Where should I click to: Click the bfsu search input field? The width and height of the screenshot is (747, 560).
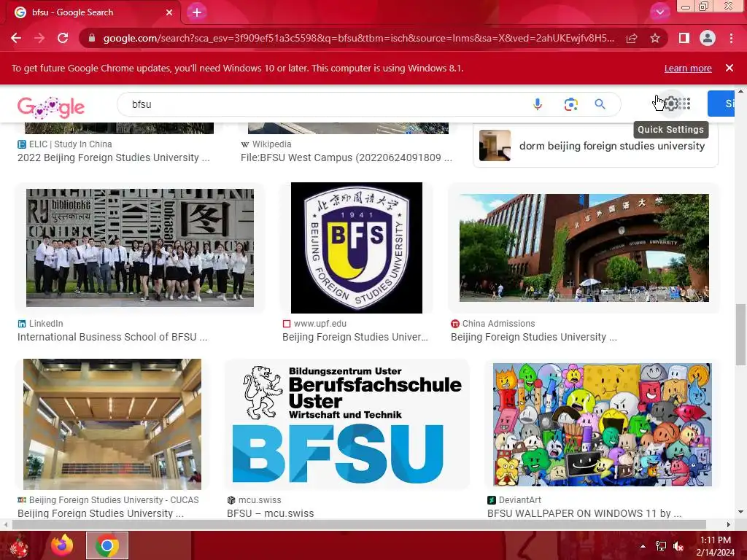[324, 104]
